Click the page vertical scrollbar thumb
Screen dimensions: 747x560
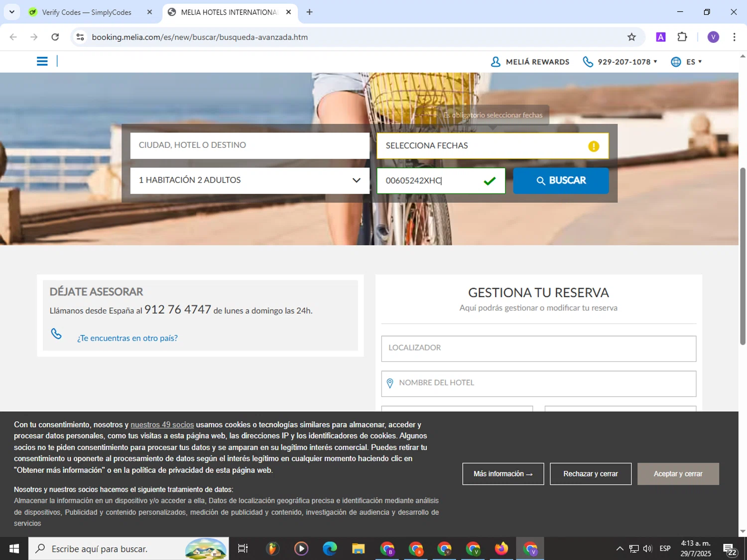743,256
